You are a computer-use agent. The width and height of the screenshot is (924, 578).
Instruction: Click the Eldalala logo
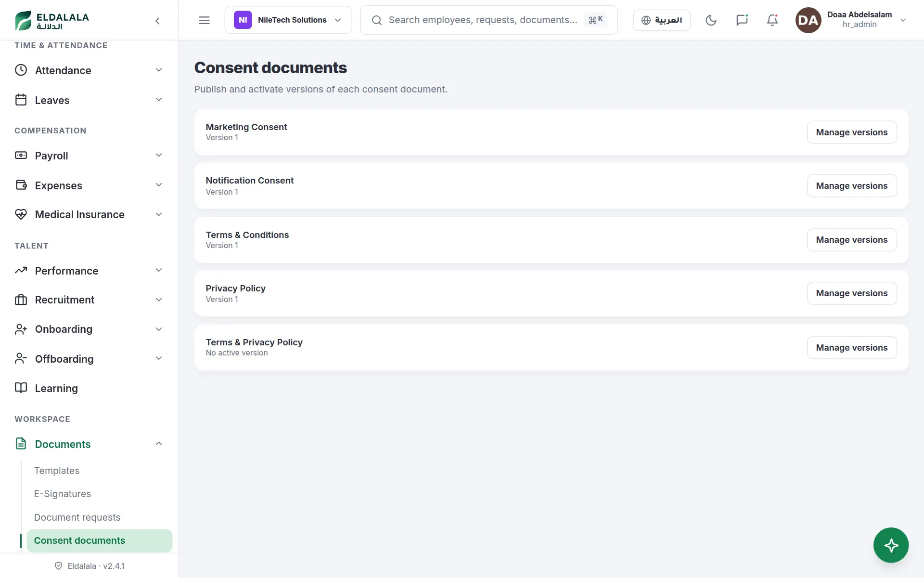tap(51, 20)
